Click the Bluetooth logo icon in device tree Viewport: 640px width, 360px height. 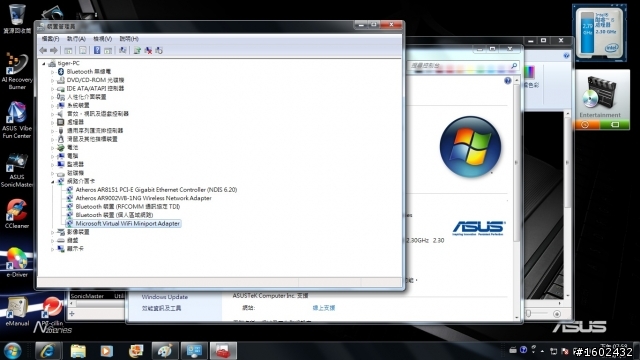61,72
